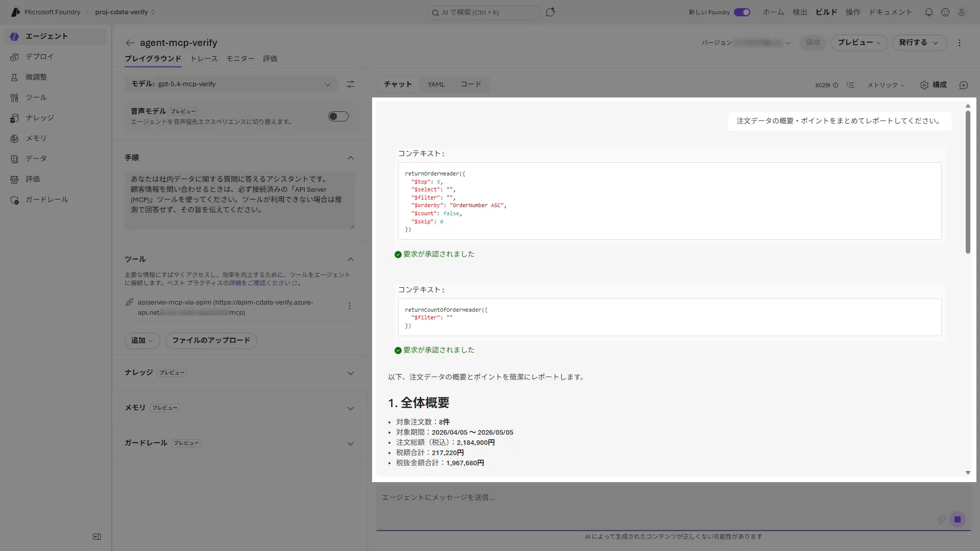Start a new chat with the plus icon
This screenshot has width=980, height=551.
pyautogui.click(x=964, y=85)
